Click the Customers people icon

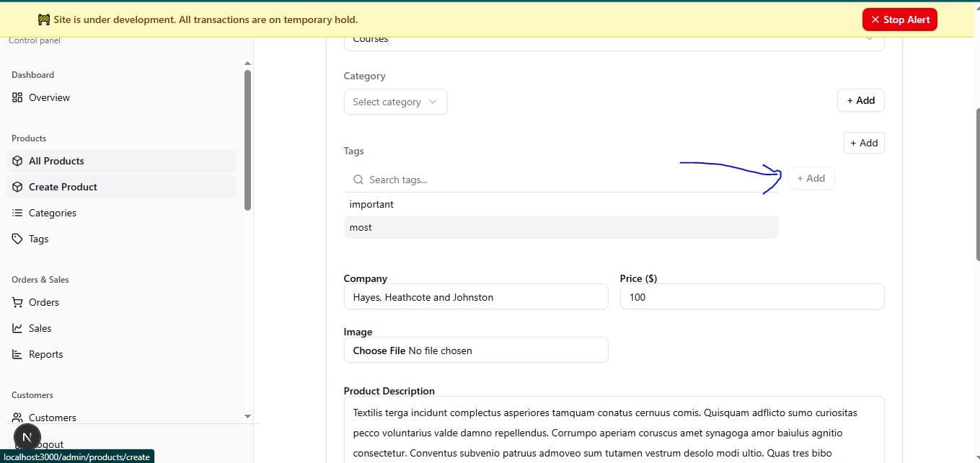pyautogui.click(x=17, y=418)
